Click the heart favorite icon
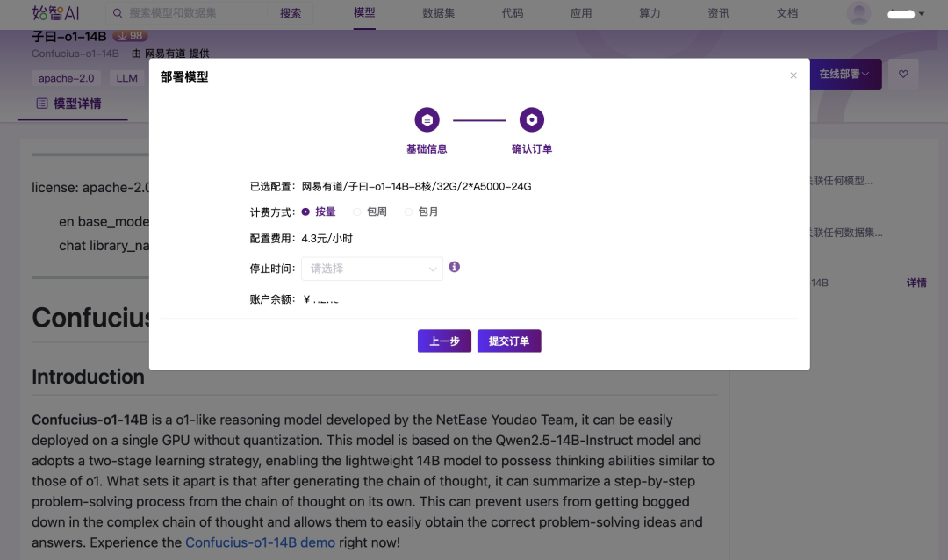This screenshot has height=560, width=948. pos(903,75)
